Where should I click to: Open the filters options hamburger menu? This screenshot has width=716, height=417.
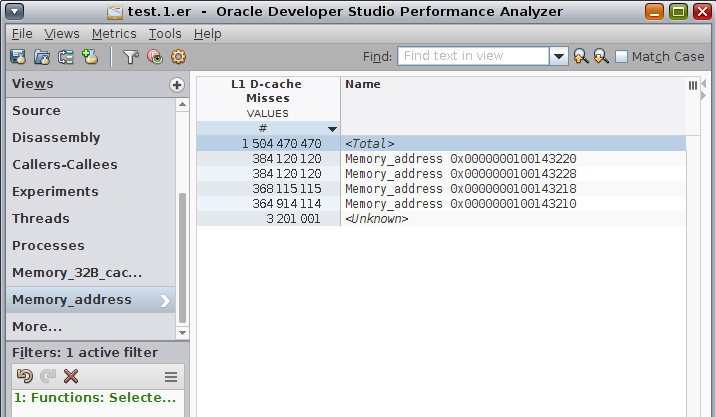point(171,377)
